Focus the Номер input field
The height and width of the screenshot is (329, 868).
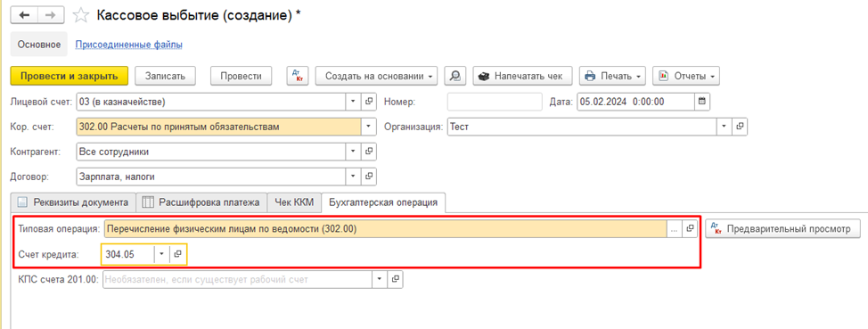[x=495, y=102]
